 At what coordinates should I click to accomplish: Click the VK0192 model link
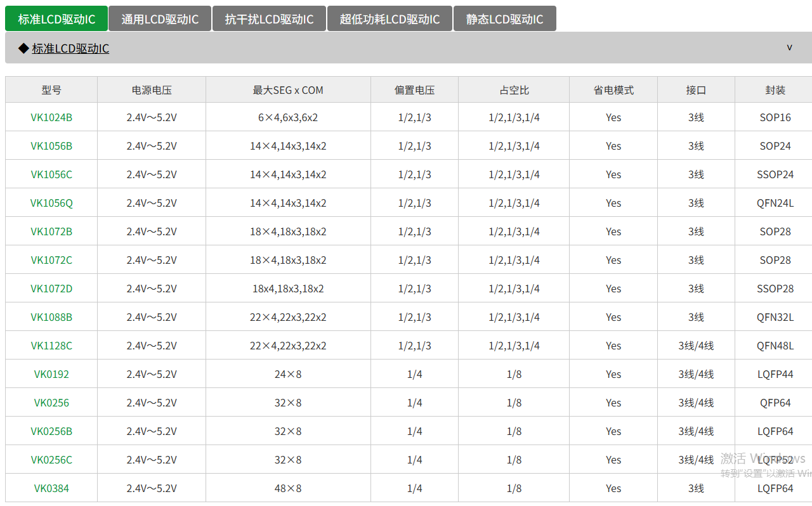[51, 374]
